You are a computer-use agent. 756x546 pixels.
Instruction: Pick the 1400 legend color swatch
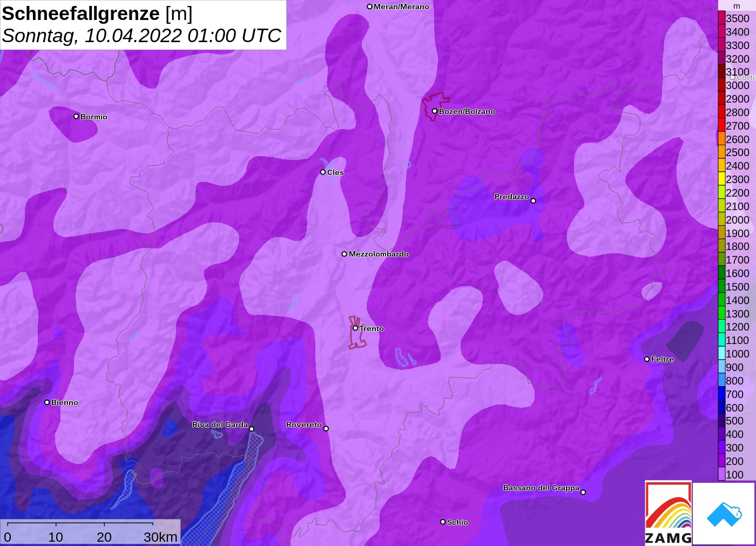(721, 300)
